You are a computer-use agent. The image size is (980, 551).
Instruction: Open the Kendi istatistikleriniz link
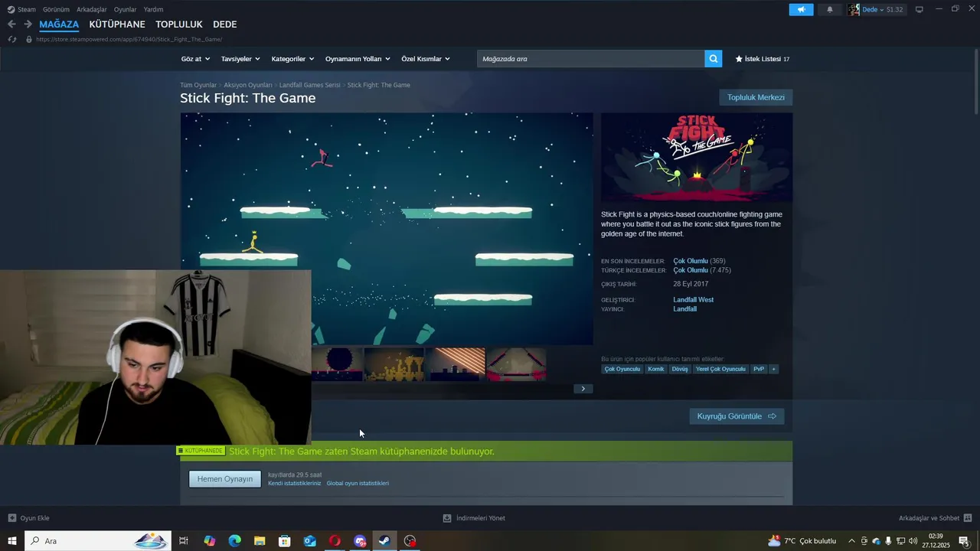294,484
